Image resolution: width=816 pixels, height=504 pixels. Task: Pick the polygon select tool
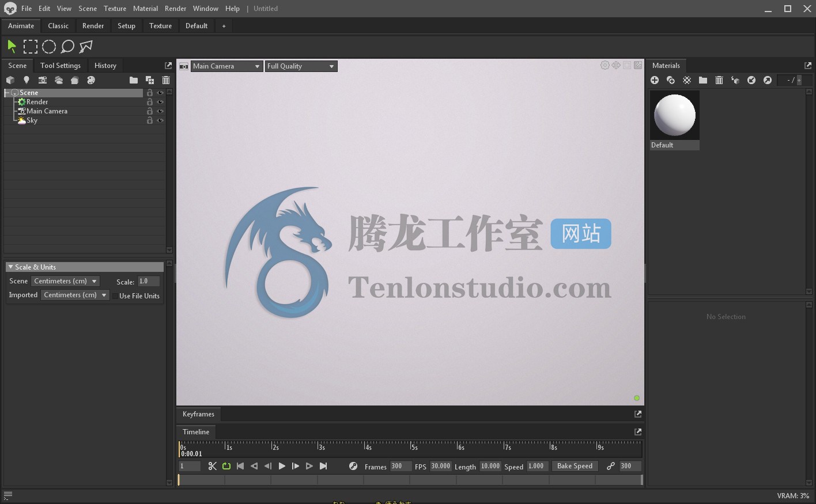click(86, 47)
